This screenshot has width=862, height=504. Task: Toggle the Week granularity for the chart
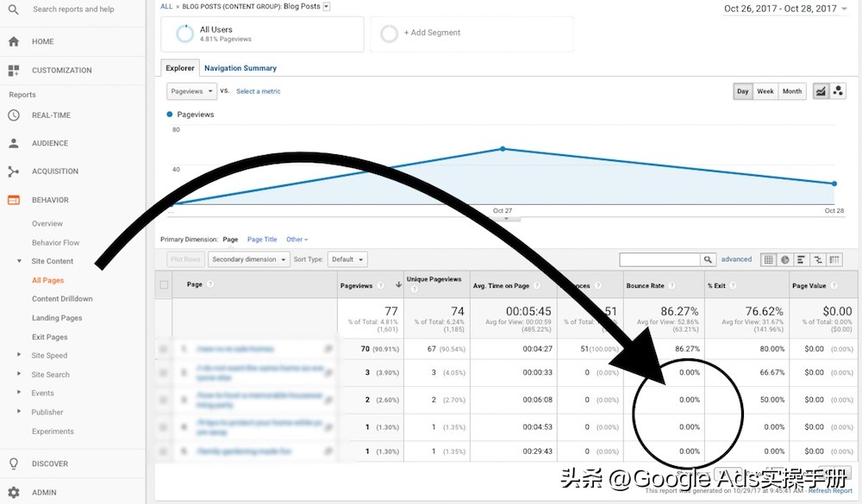[765, 90]
